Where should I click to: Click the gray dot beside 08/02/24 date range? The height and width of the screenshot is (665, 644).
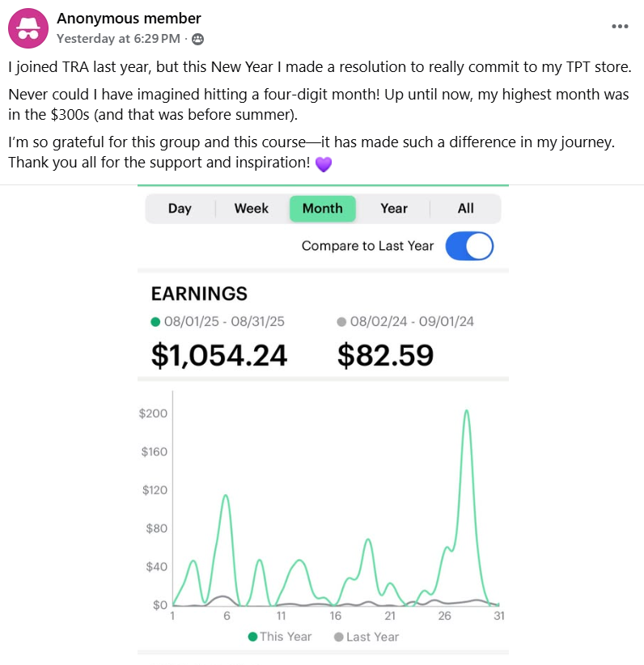342,321
